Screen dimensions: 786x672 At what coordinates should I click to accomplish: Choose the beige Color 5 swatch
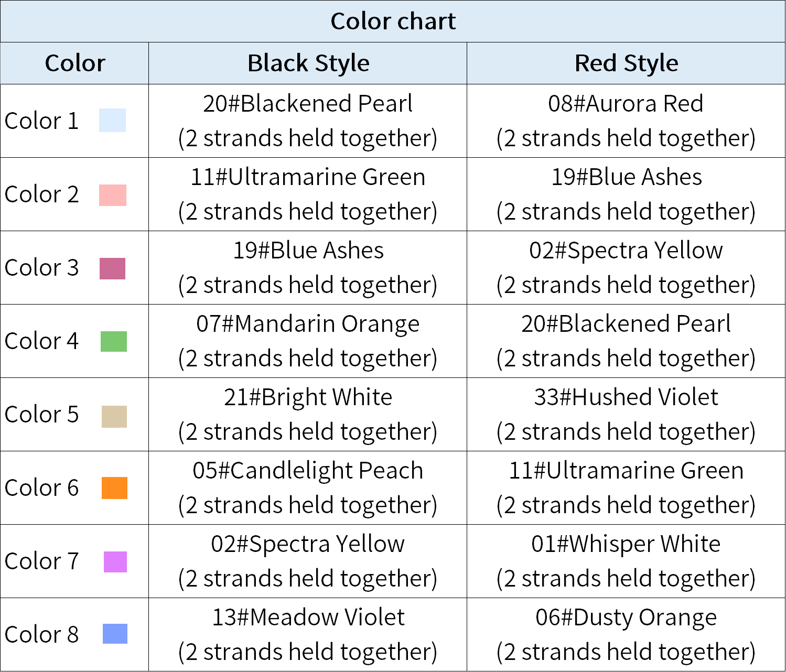point(114,417)
